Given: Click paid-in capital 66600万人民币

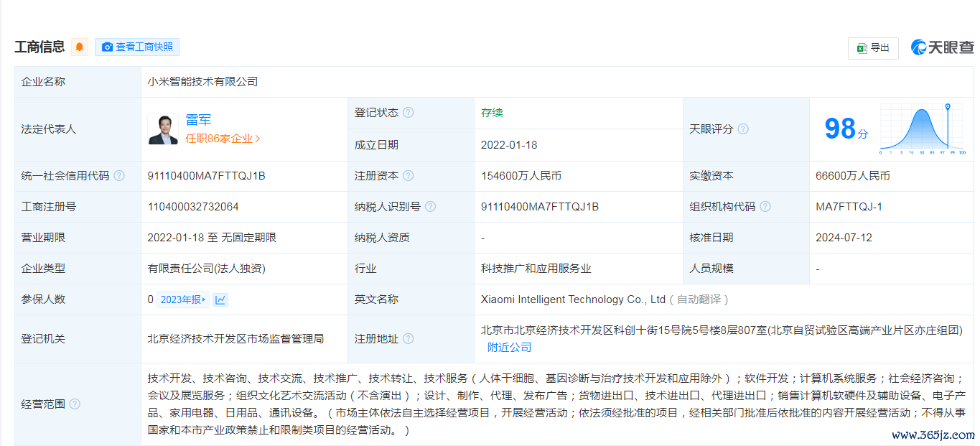Looking at the screenshot, I should [853, 176].
